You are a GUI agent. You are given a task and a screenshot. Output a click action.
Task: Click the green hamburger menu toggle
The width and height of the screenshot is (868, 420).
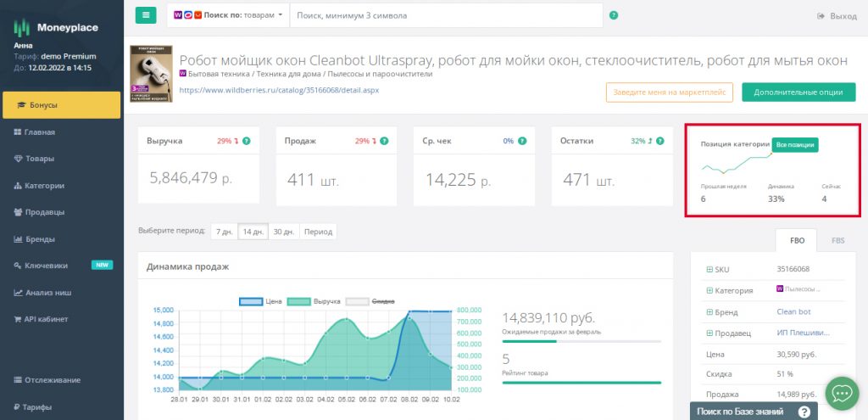(146, 15)
